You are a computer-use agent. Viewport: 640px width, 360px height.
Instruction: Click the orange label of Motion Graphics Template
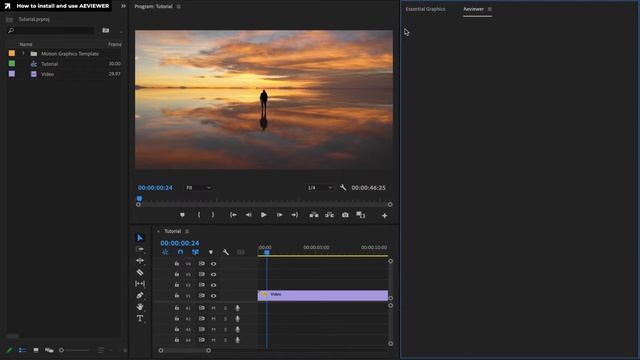[12, 53]
